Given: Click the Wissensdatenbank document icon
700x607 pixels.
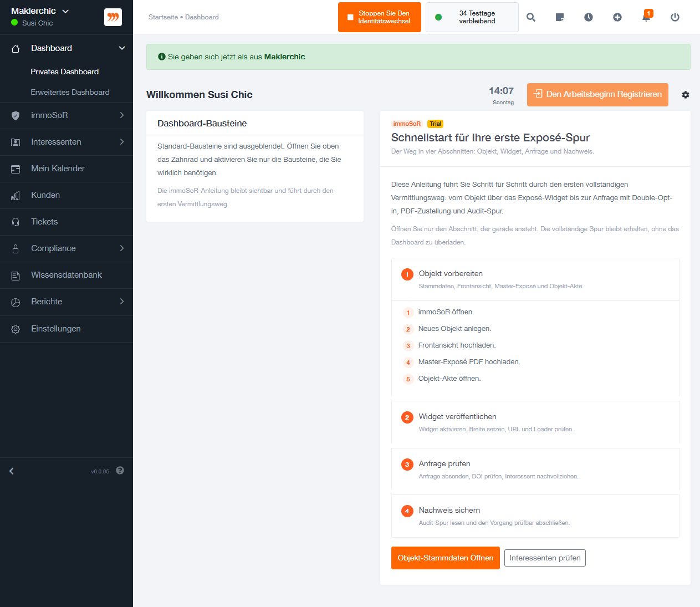Looking at the screenshot, I should [x=16, y=276].
